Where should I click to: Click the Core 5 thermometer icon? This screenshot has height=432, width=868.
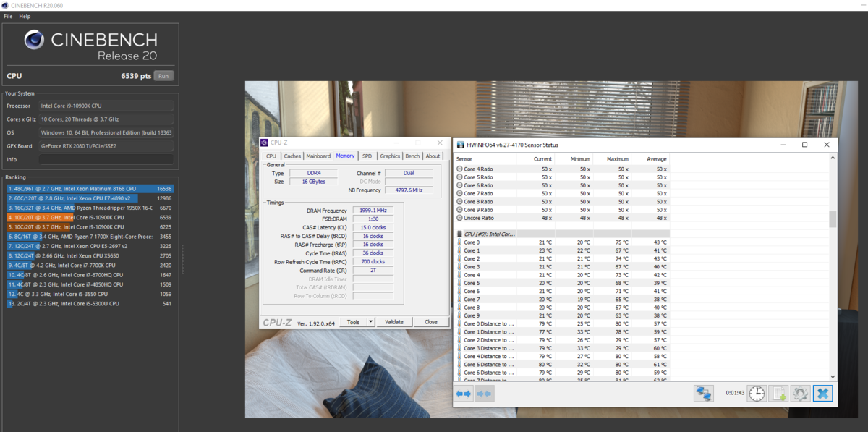(460, 283)
